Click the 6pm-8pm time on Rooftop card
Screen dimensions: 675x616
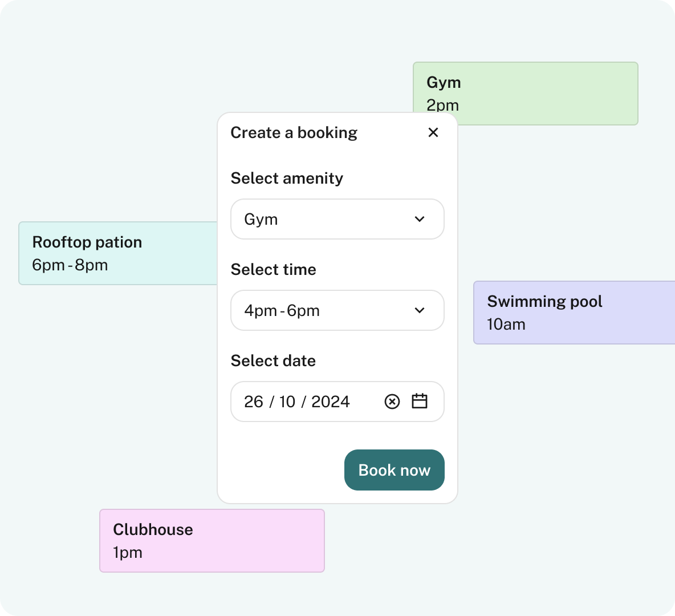(70, 265)
